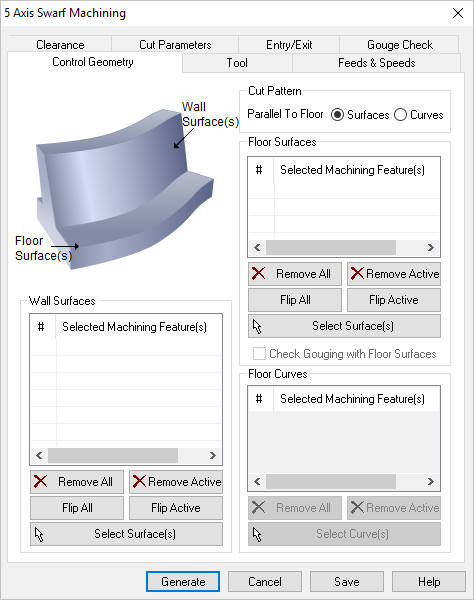This screenshot has width=474, height=600.
Task: Click Select Curve(s) in Floor Curves
Action: [x=344, y=534]
